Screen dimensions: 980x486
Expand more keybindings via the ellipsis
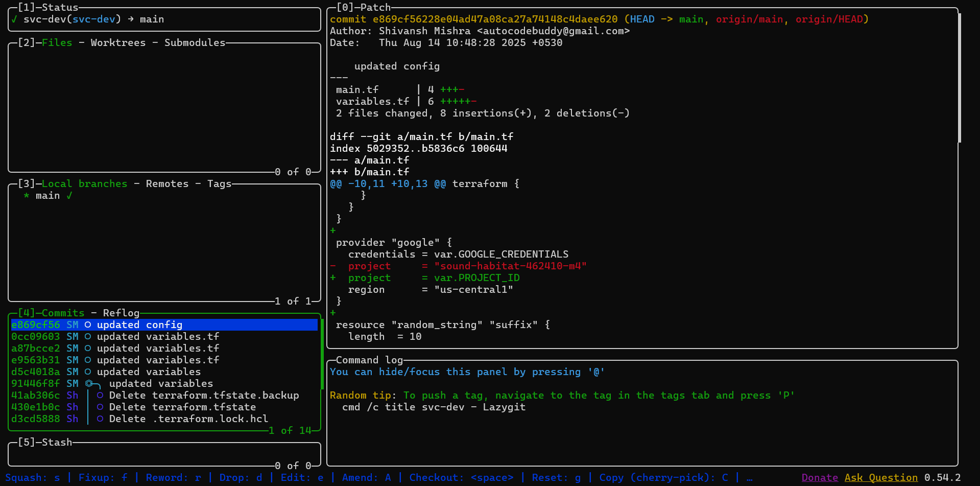pyautogui.click(x=750, y=478)
